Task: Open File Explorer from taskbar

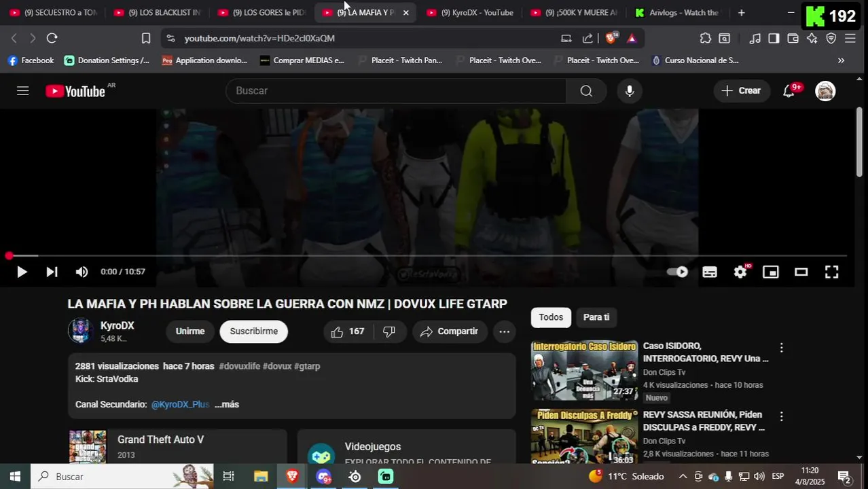Action: (x=261, y=477)
